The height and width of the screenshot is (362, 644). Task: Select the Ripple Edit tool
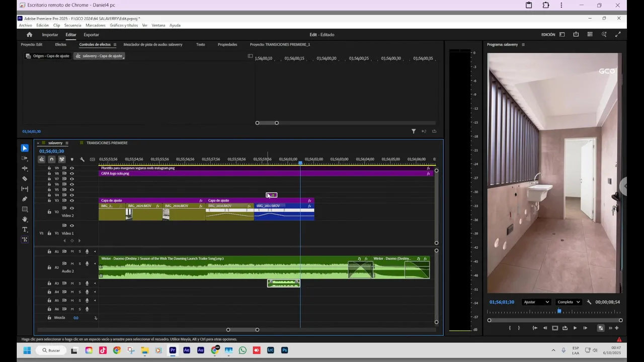click(x=25, y=168)
